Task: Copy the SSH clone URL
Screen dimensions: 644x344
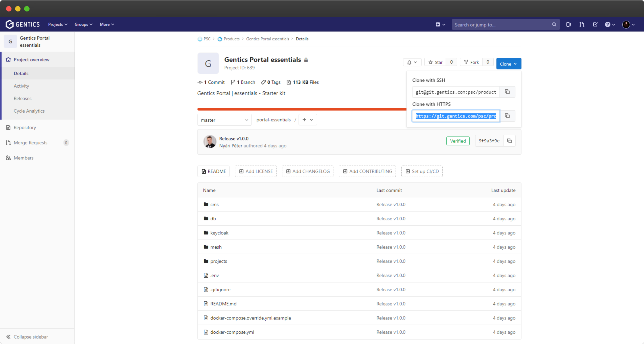Action: pos(507,92)
